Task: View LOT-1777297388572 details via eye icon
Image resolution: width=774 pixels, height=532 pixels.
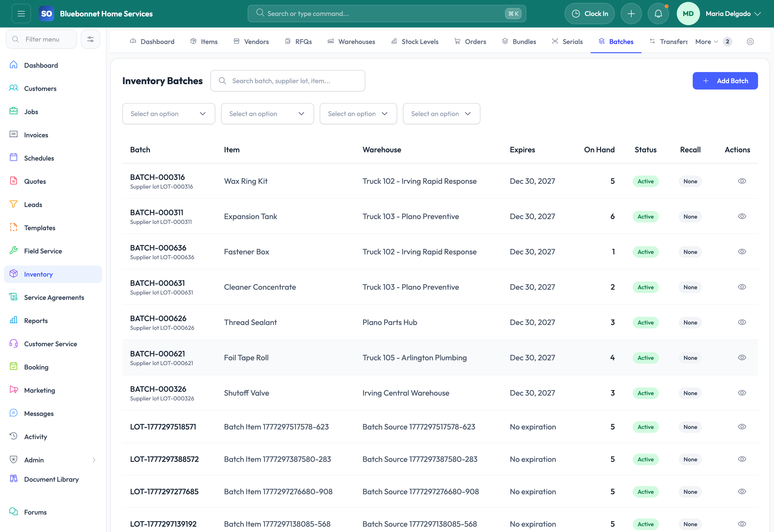Action: click(x=742, y=459)
